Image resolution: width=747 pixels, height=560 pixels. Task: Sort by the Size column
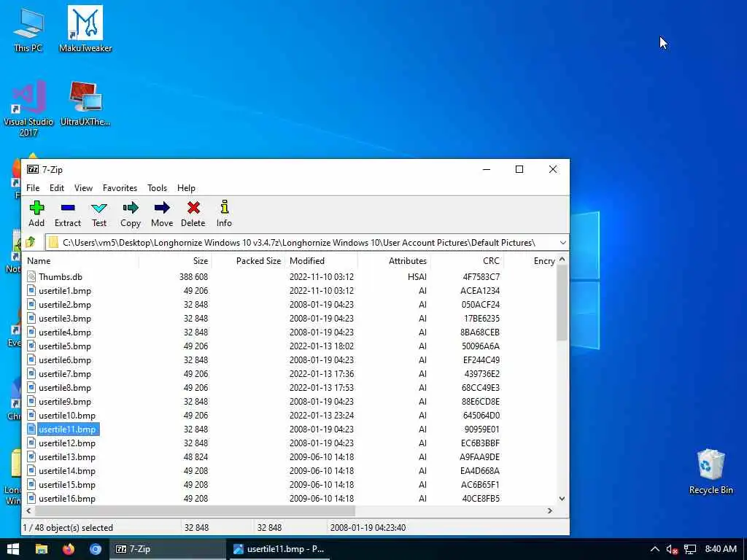coord(175,261)
